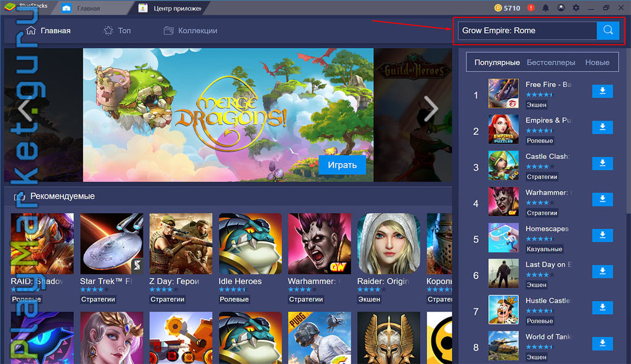Open Castle Clash game icon in list

(x=503, y=165)
